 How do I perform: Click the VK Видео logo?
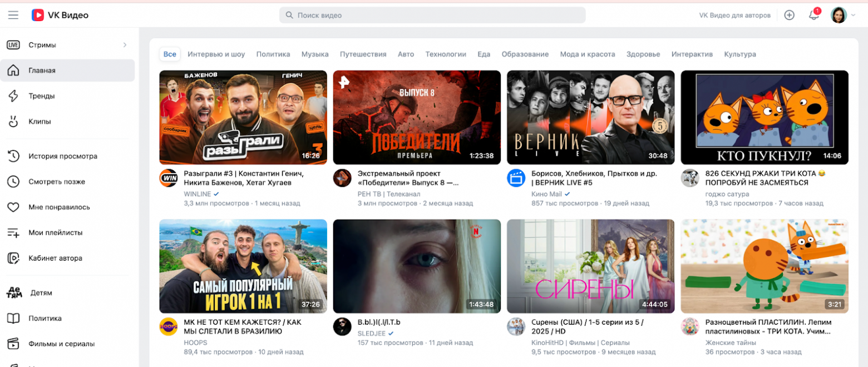point(60,15)
